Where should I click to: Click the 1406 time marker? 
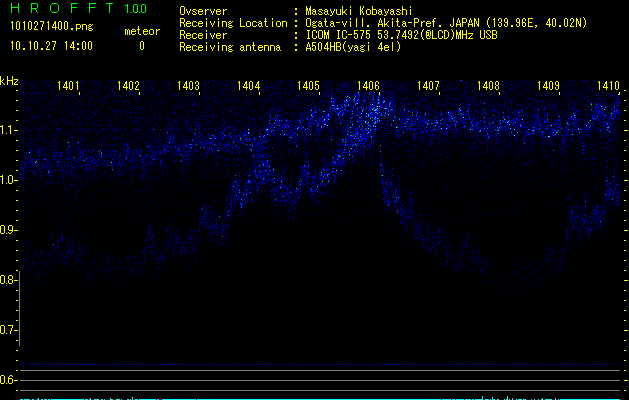tap(368, 85)
